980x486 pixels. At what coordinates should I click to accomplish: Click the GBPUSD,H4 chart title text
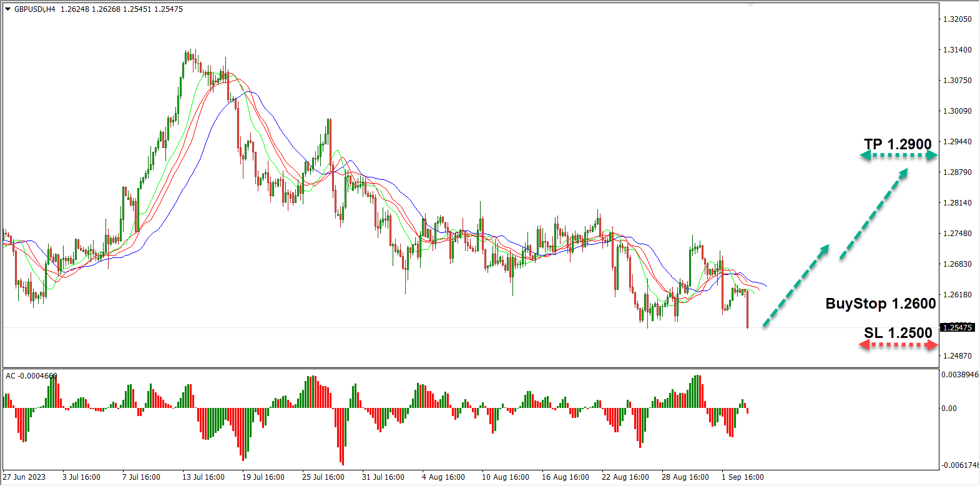[34, 9]
